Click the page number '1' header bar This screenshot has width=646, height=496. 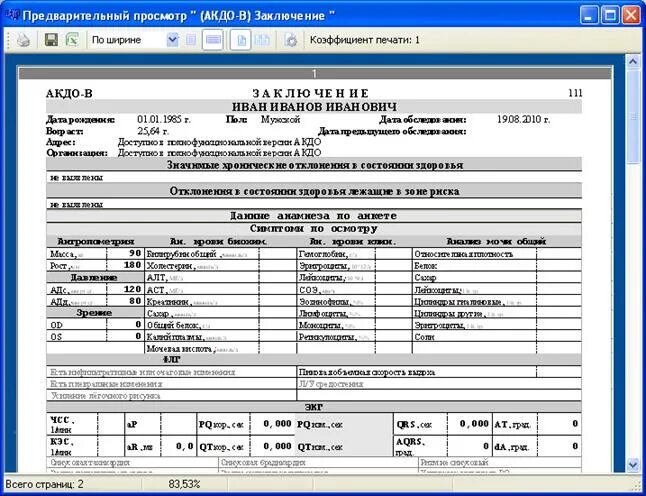(x=315, y=74)
